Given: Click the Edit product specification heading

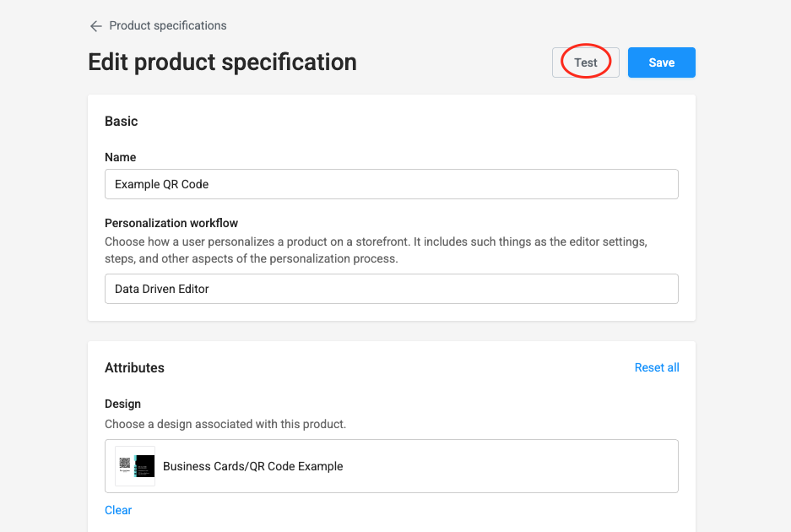Looking at the screenshot, I should click(x=222, y=62).
